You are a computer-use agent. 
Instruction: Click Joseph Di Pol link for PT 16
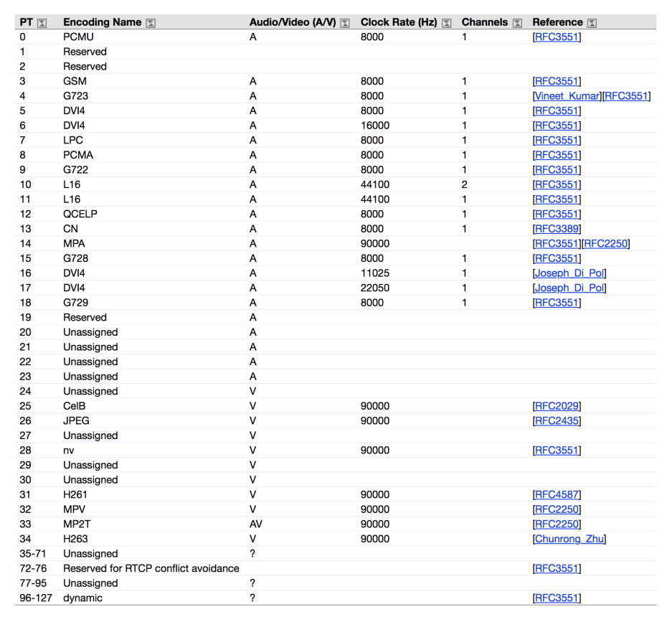(569, 273)
